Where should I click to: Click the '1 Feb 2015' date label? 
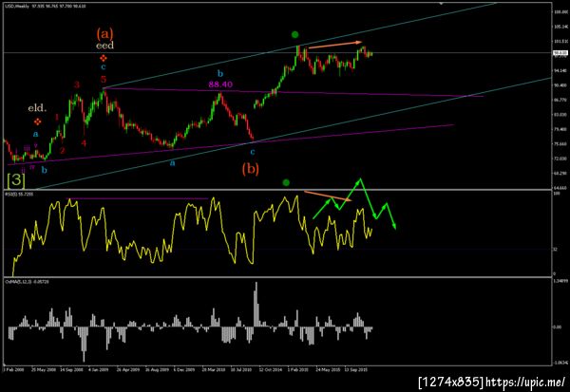(298, 369)
